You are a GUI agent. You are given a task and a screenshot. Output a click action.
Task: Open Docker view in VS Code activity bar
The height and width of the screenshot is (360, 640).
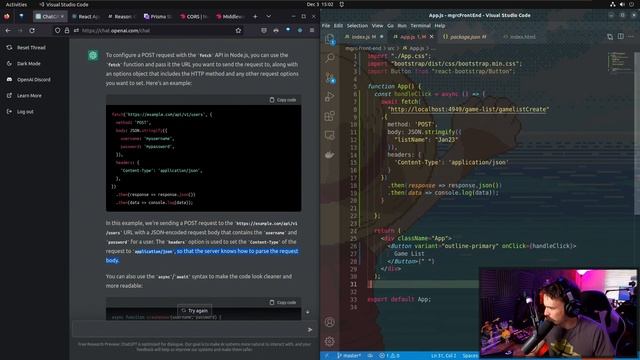(330, 155)
